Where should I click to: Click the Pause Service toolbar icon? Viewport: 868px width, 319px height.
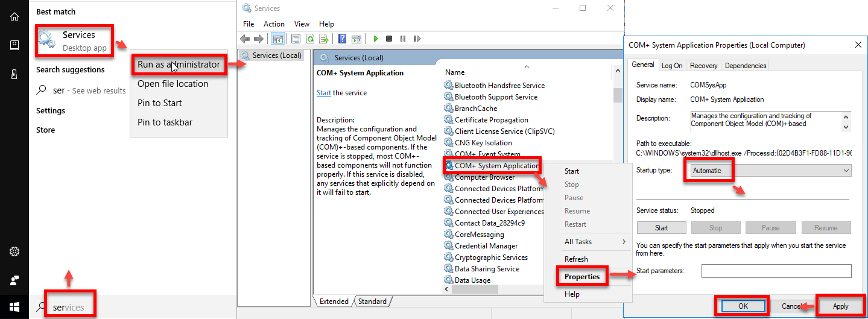(402, 39)
